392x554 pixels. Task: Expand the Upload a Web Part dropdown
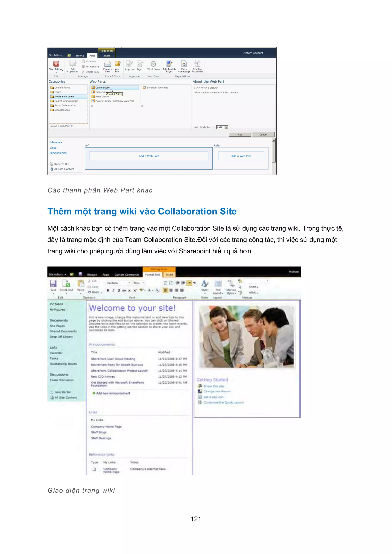[x=61, y=126]
